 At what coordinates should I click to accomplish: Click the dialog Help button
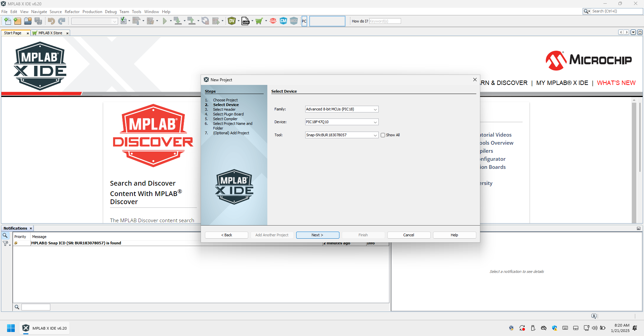[454, 235]
